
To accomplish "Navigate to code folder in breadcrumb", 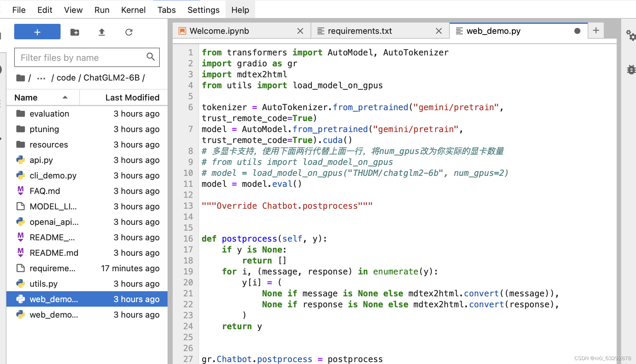I will tap(66, 78).
